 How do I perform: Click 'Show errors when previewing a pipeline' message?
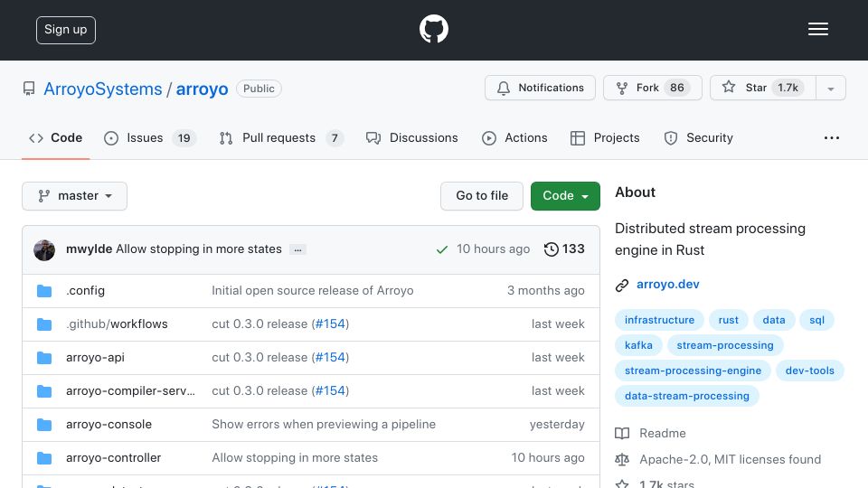(x=324, y=425)
